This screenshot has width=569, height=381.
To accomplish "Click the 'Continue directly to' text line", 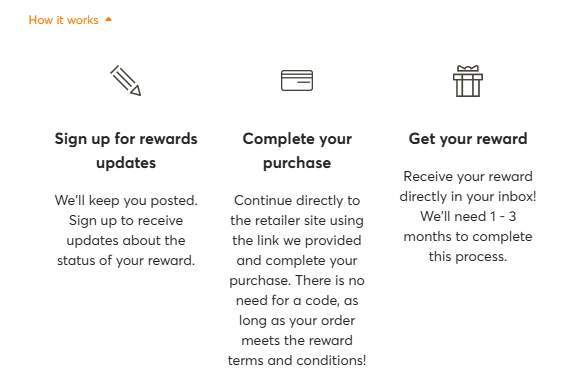I will pyautogui.click(x=297, y=200).
